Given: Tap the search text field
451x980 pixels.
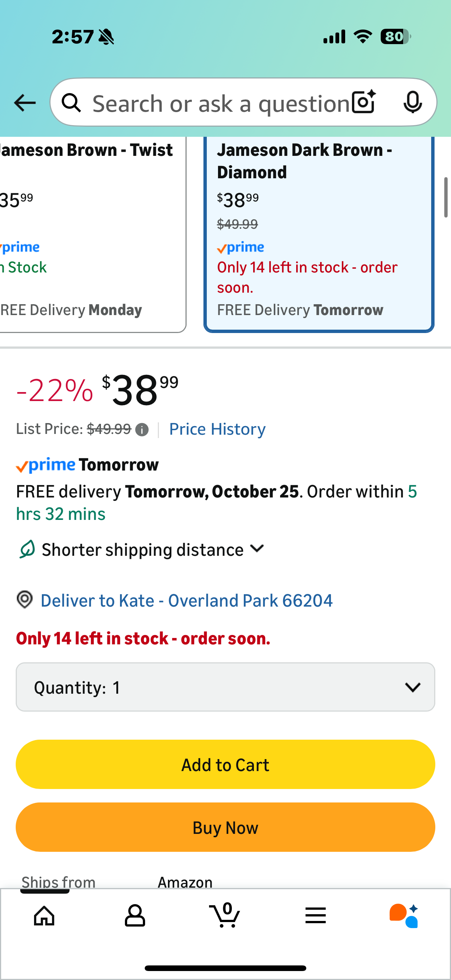Looking at the screenshot, I should 221,104.
